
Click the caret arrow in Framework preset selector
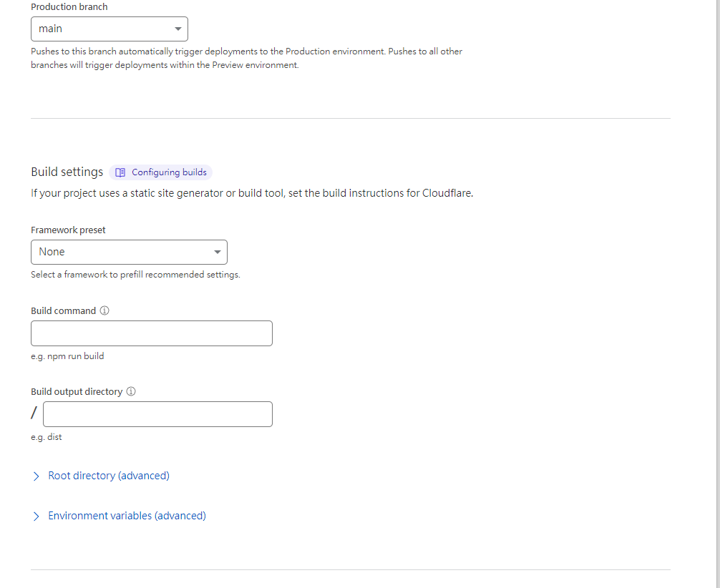218,253
